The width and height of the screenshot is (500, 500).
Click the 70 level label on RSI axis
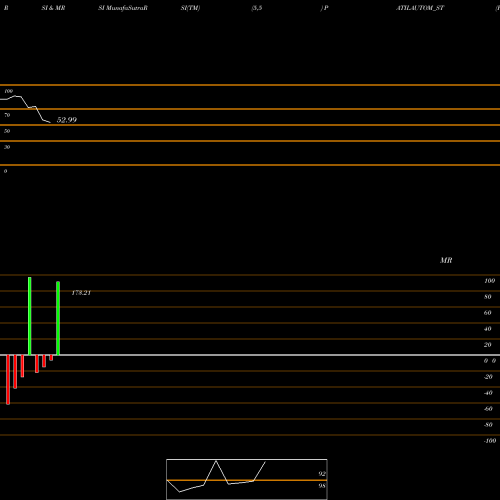click(x=7, y=115)
